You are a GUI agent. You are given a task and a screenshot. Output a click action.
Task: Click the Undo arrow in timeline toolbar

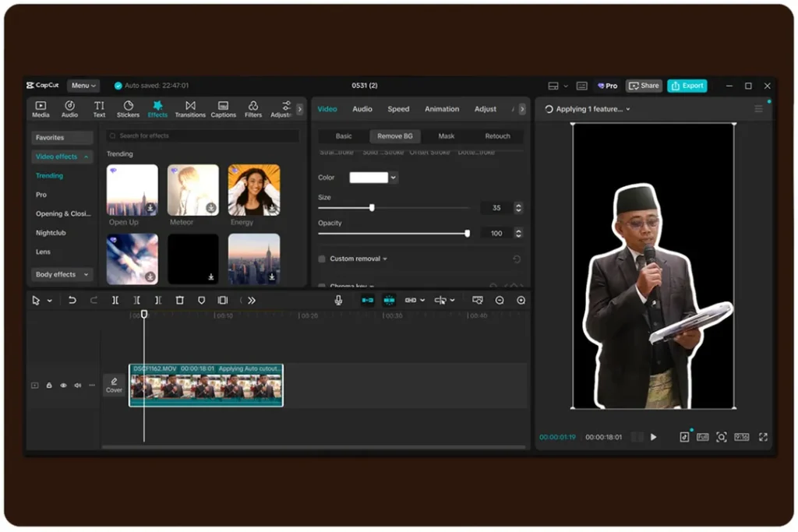click(72, 300)
